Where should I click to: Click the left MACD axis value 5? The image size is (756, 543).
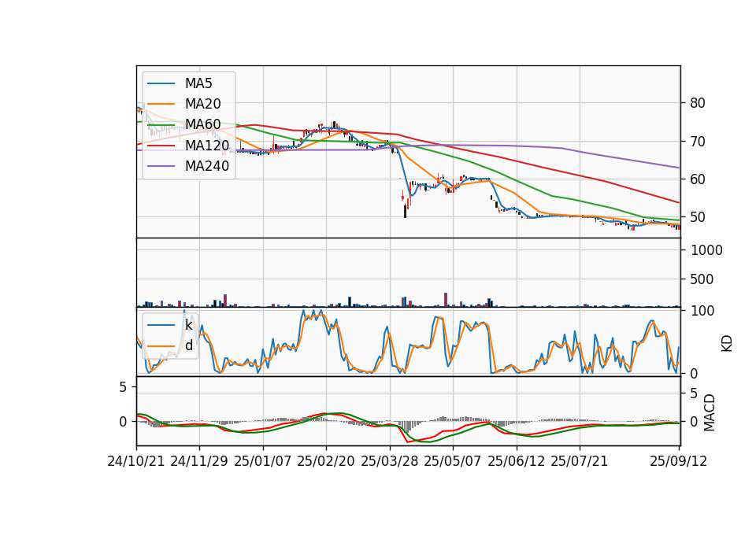click(123, 387)
